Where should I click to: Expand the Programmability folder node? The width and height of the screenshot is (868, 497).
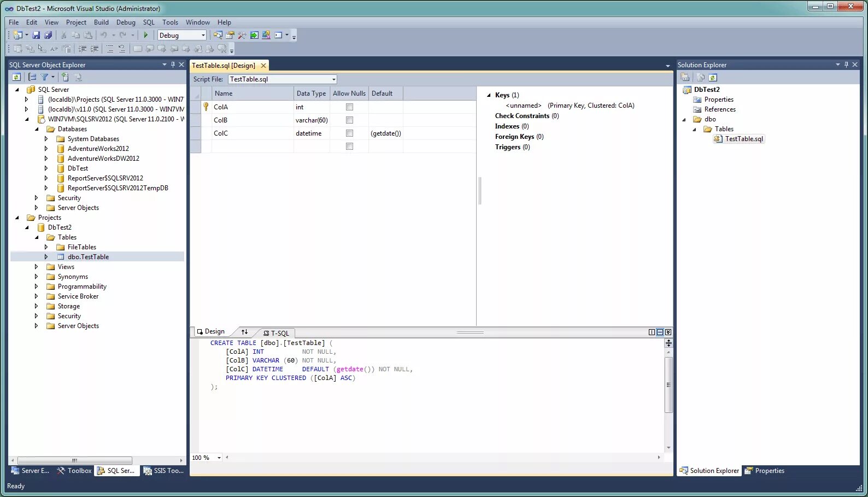36,286
